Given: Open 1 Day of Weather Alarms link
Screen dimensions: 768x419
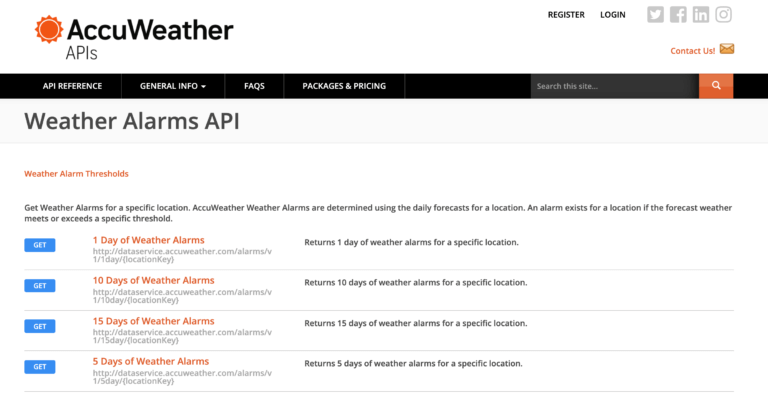Looking at the screenshot, I should click(148, 240).
